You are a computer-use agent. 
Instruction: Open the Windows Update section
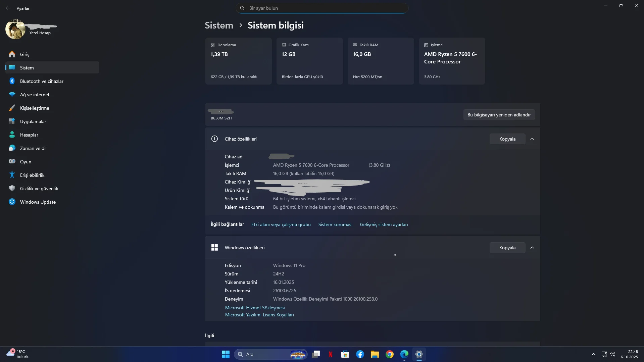(x=38, y=202)
